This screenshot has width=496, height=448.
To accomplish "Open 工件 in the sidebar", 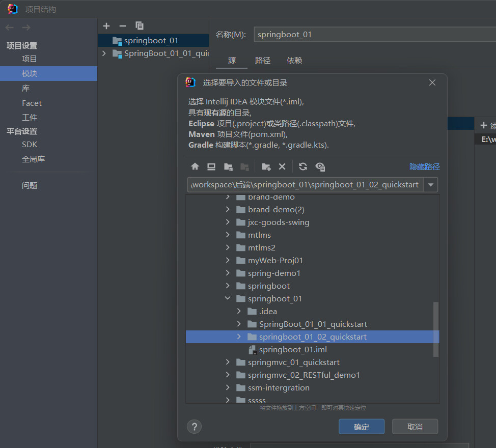I will [30, 118].
